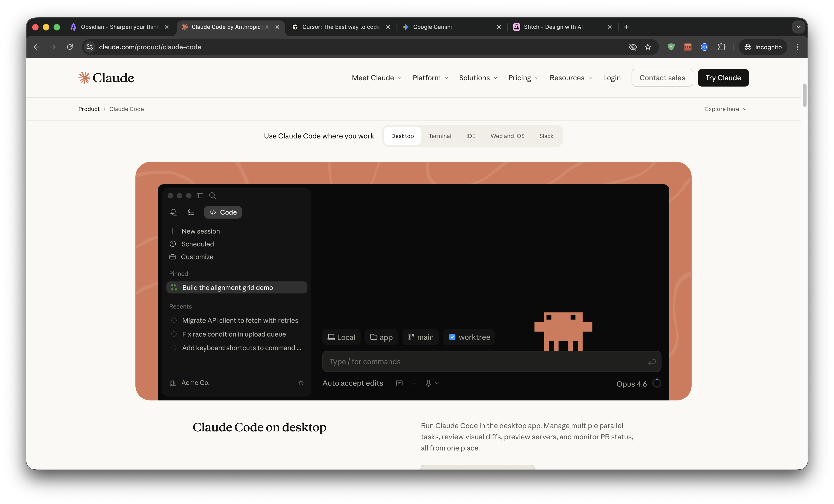
Task: Click the task list icon in demo sidebar
Action: tap(191, 212)
